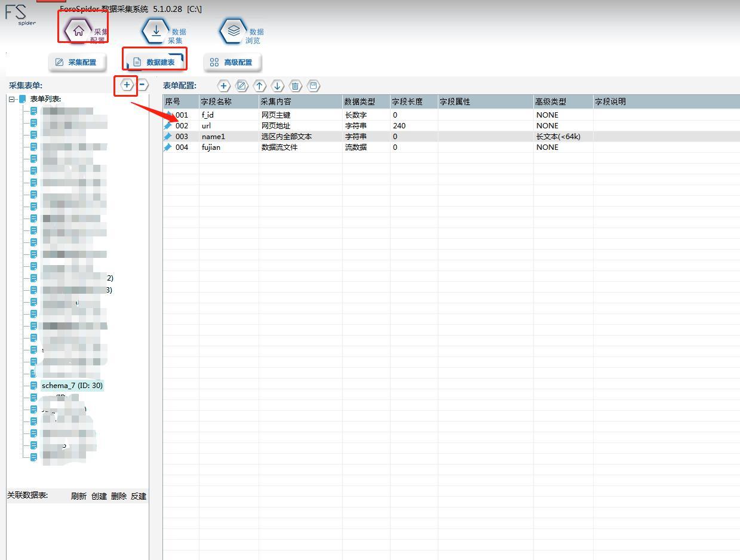Select the row with field name fujian
Viewport: 740px width, 560px height.
tap(211, 147)
